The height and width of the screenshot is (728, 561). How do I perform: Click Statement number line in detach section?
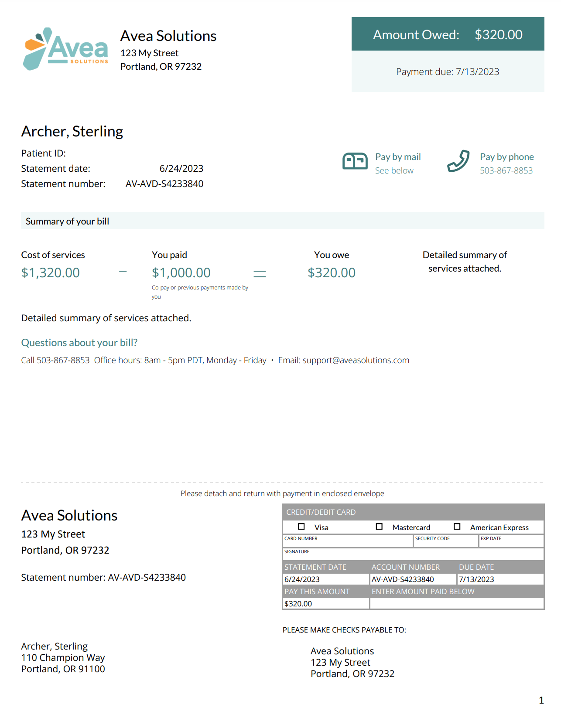click(x=103, y=577)
